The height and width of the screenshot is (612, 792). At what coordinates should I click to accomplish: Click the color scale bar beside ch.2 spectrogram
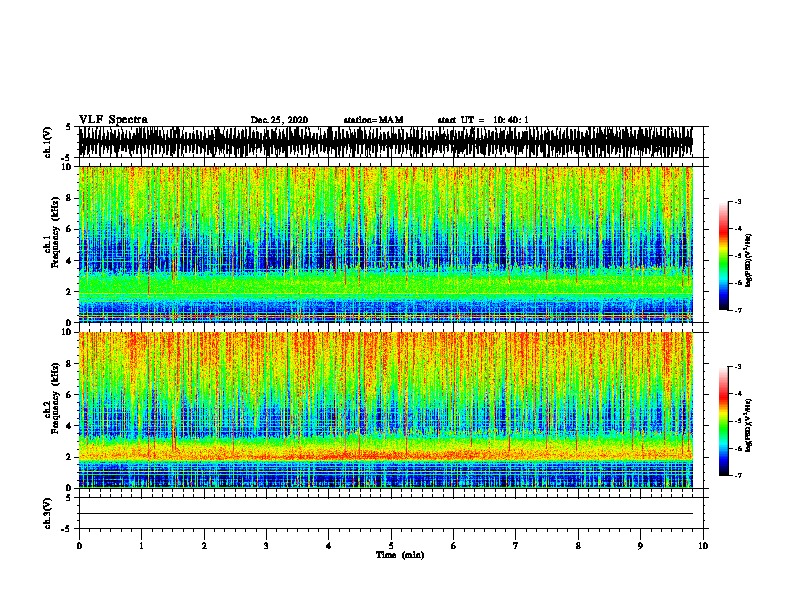[723, 421]
